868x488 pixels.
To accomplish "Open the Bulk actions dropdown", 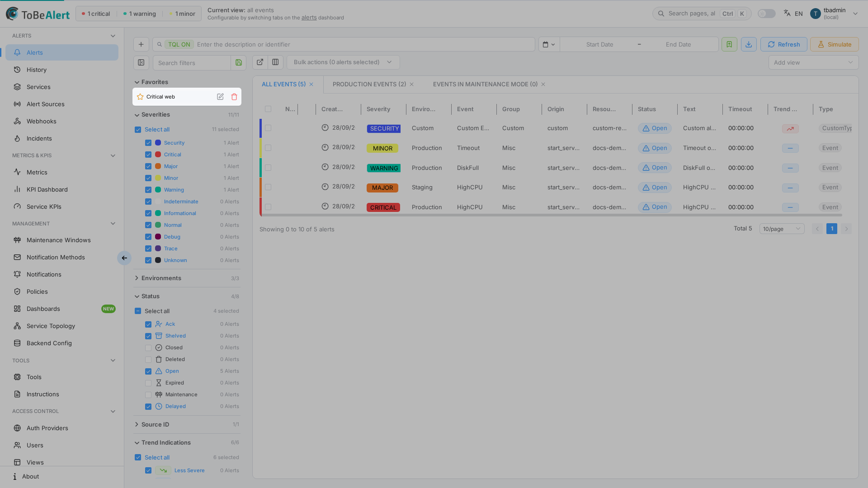I will [x=343, y=62].
